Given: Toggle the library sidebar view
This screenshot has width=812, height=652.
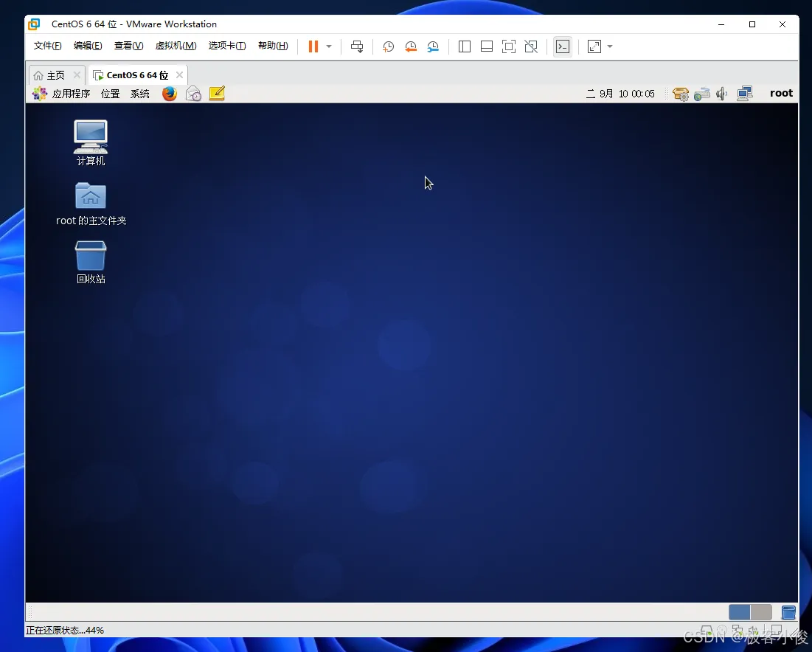Looking at the screenshot, I should (465, 46).
